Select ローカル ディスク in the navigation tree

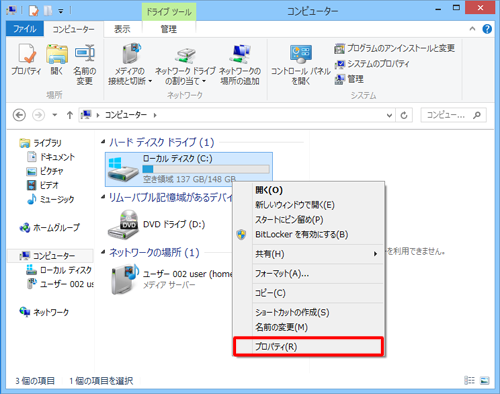(59, 270)
